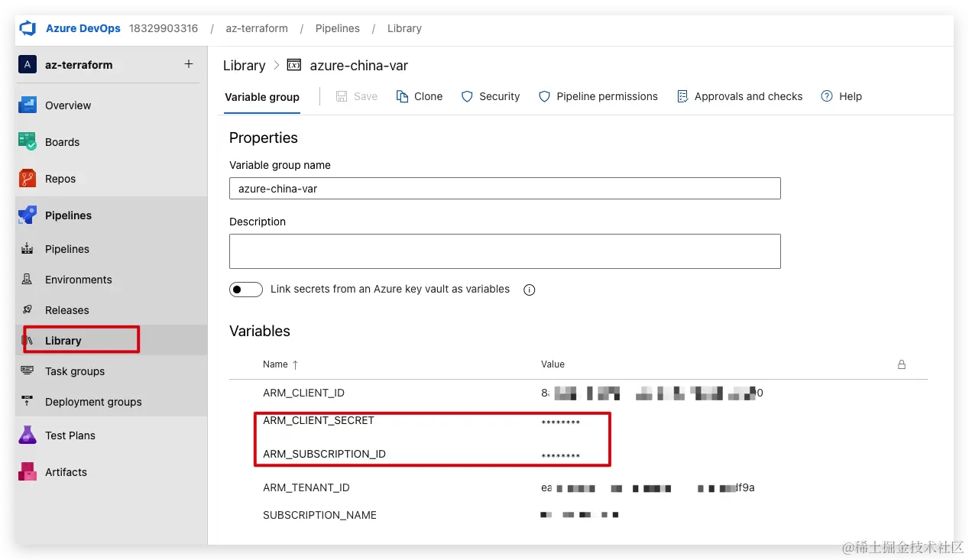Select the Pipelines hub icon
This screenshot has height=560, width=969.
(28, 215)
